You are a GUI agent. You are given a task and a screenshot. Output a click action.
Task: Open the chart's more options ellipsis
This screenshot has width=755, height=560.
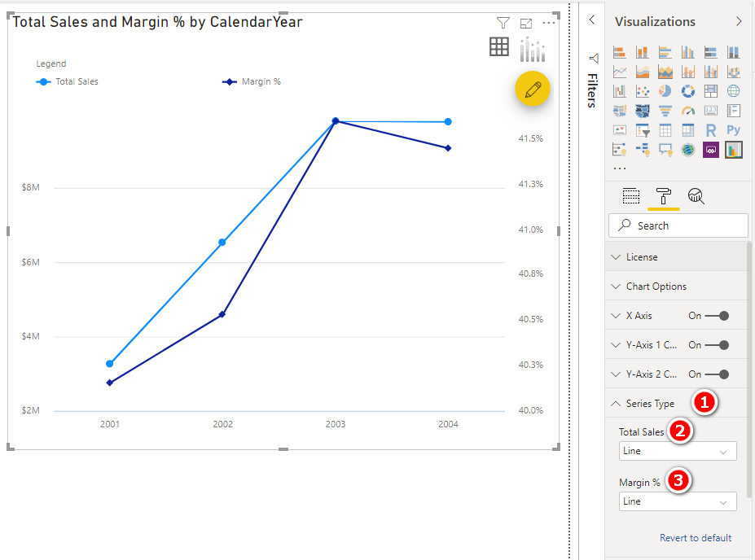(548, 23)
